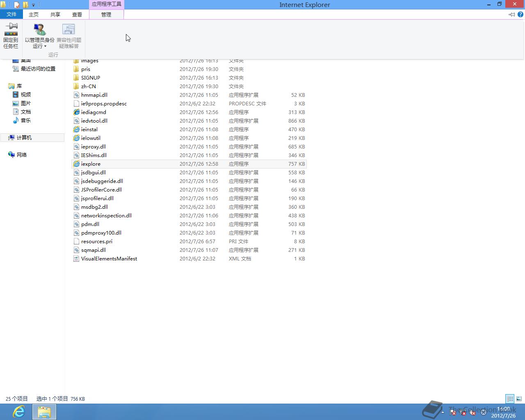Click the Properties icon in quick access toolbar
The image size is (525, 420).
(x=16, y=5)
